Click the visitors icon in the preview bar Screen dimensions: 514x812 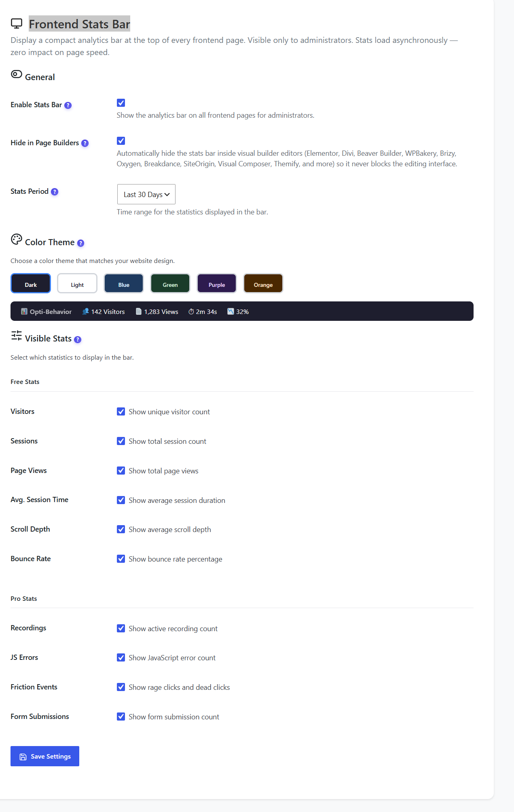tap(85, 312)
